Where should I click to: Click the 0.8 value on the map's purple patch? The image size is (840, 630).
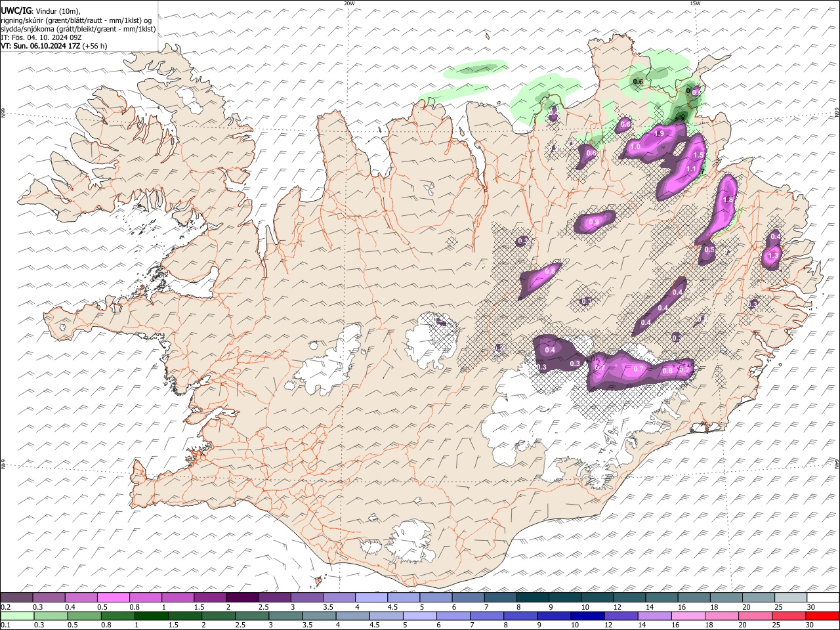click(550, 270)
